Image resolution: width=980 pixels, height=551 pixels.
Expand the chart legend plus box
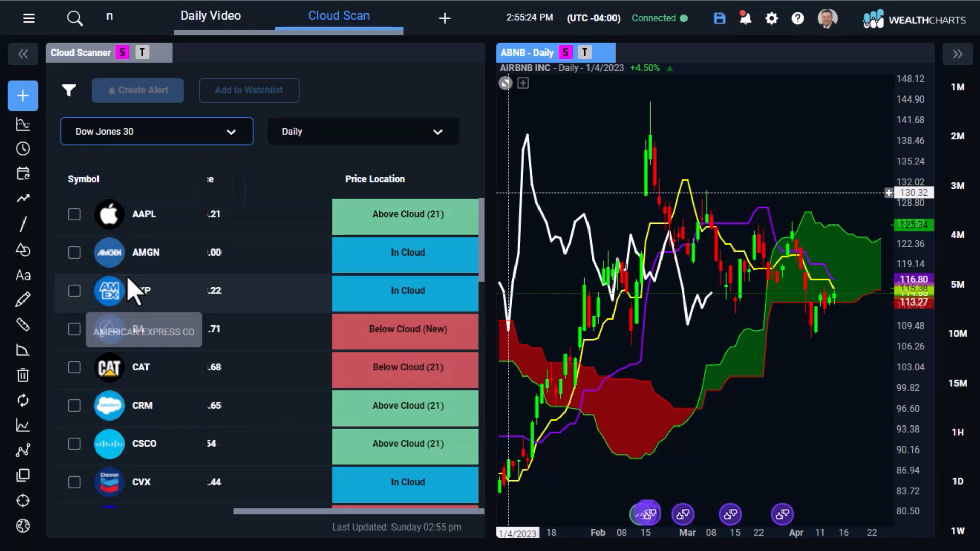523,83
